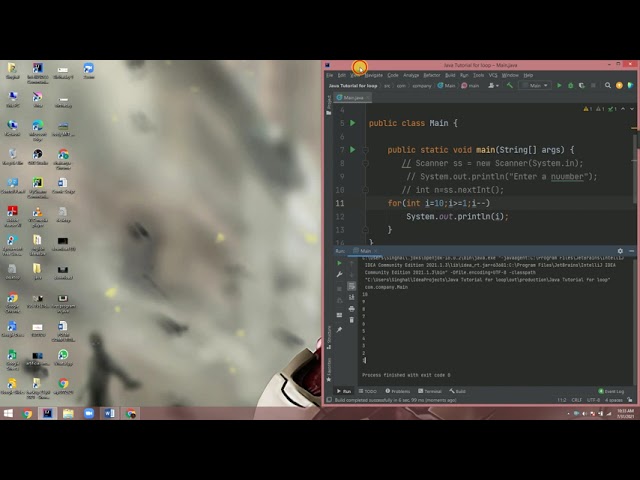The width and height of the screenshot is (640, 480).
Task: Open the Build tool window tab
Action: (x=458, y=391)
